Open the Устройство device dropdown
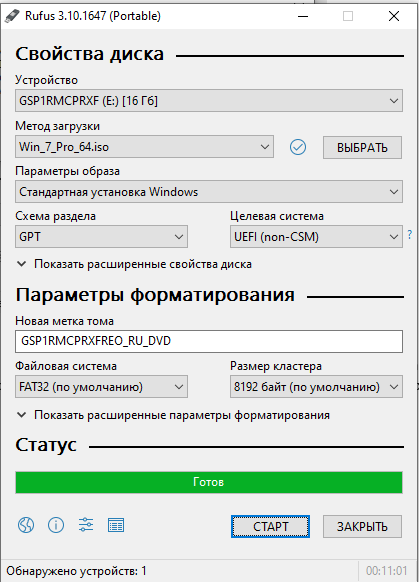 click(209, 101)
